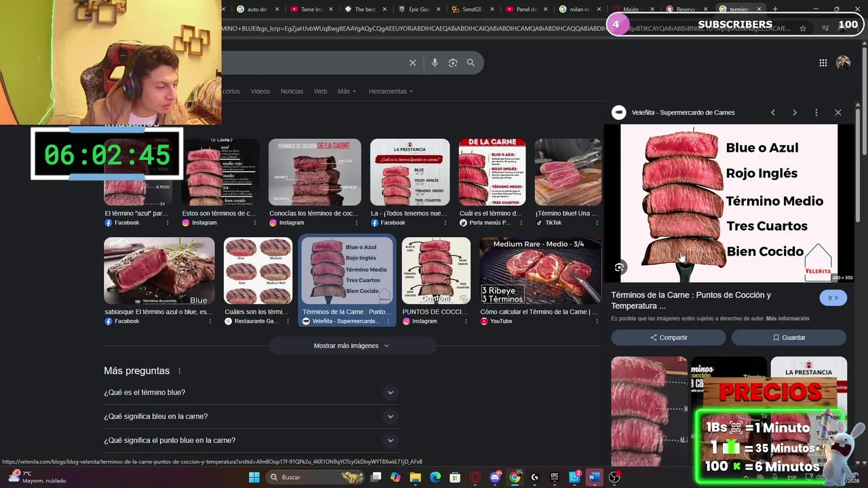The image size is (868, 488).
Task: Open Word from the taskbar
Action: click(594, 477)
